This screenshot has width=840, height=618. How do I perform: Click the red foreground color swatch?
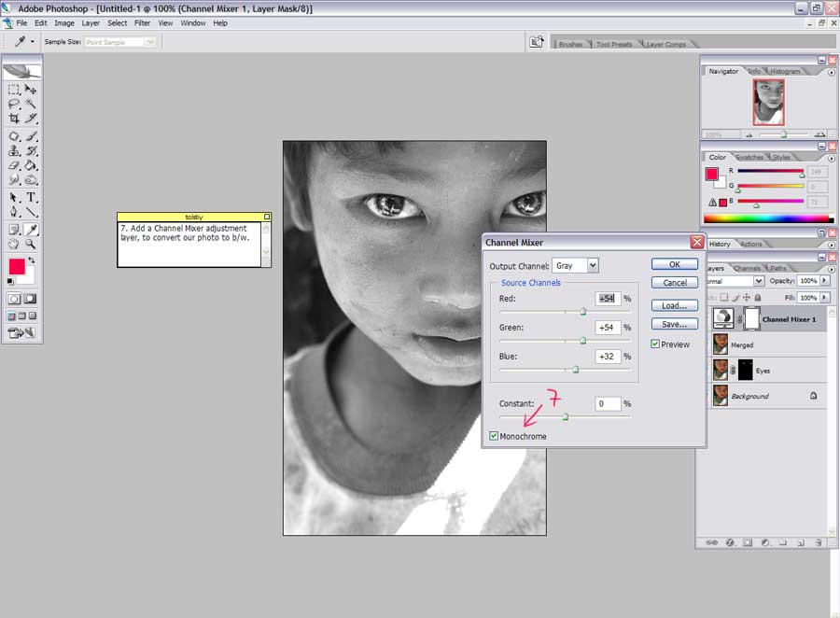click(17, 266)
